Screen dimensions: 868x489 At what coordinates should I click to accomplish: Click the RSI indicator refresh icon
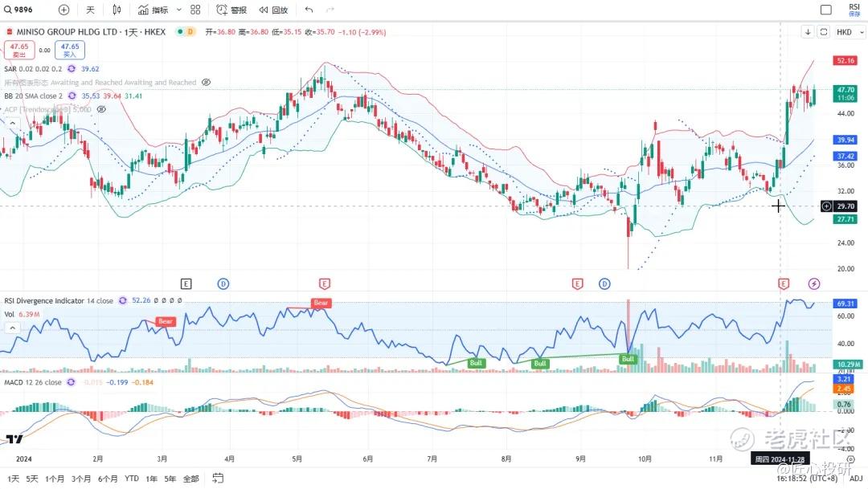pos(123,300)
